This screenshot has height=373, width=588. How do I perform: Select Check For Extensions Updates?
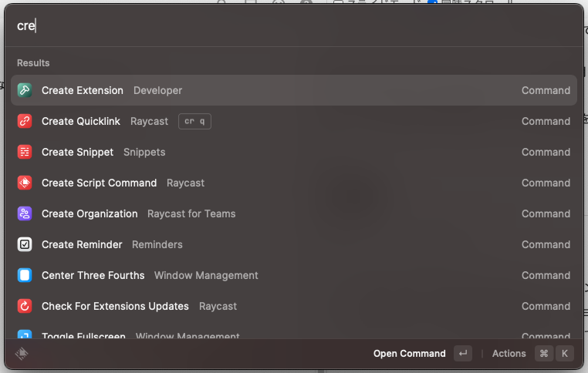294,306
